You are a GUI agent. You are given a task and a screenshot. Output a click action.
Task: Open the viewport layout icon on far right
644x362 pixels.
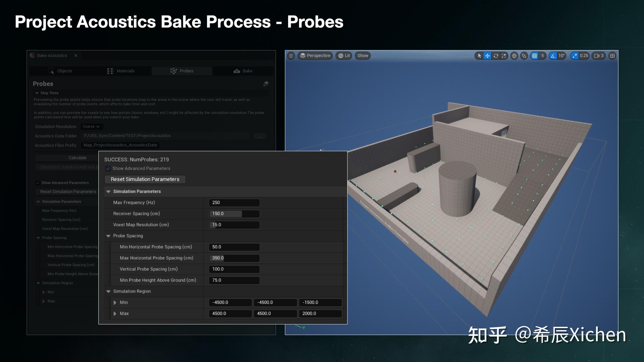point(612,56)
